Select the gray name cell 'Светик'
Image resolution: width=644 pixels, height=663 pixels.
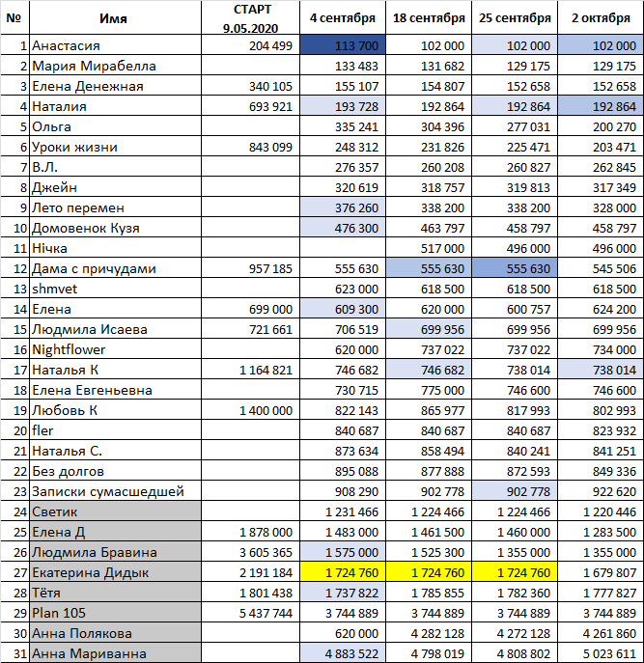click(115, 511)
